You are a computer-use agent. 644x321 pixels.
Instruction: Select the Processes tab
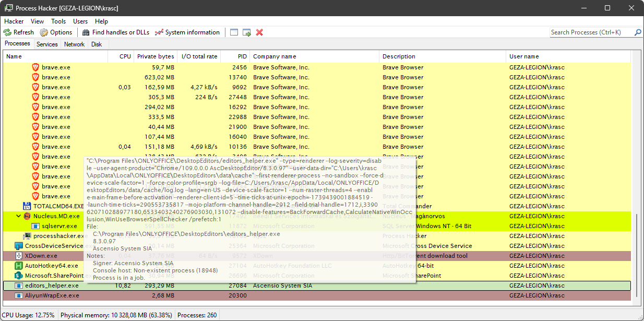click(17, 44)
